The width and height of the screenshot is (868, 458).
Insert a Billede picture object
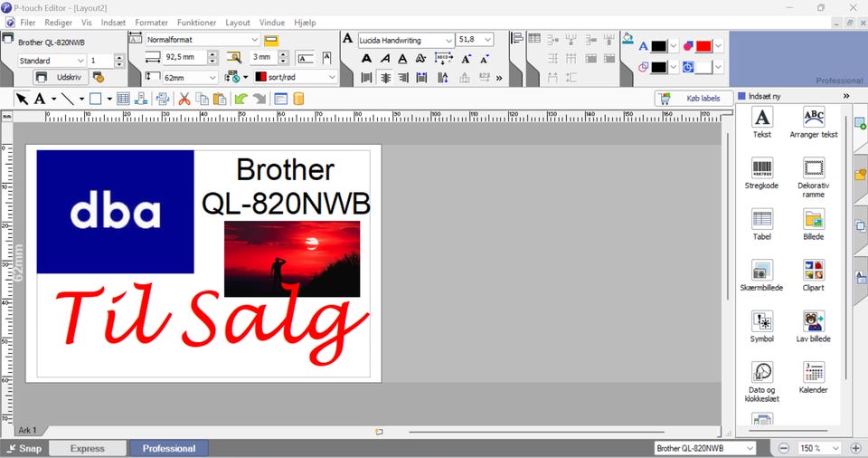click(x=813, y=224)
